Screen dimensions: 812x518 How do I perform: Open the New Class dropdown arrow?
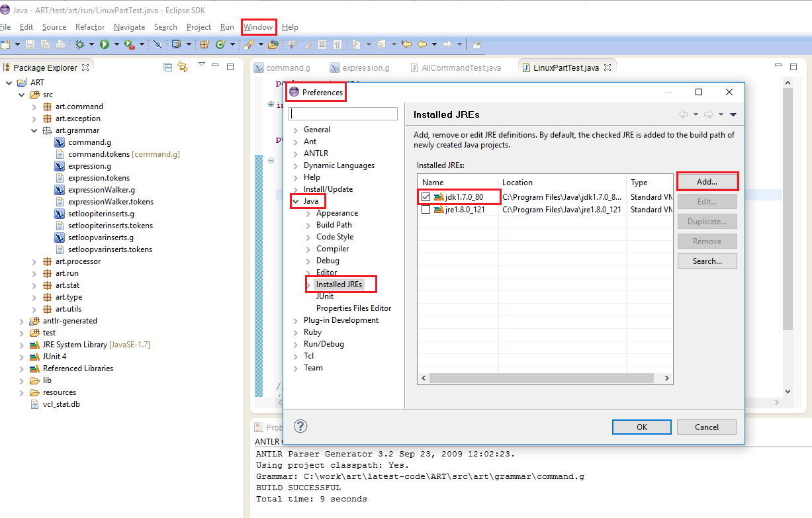point(233,45)
